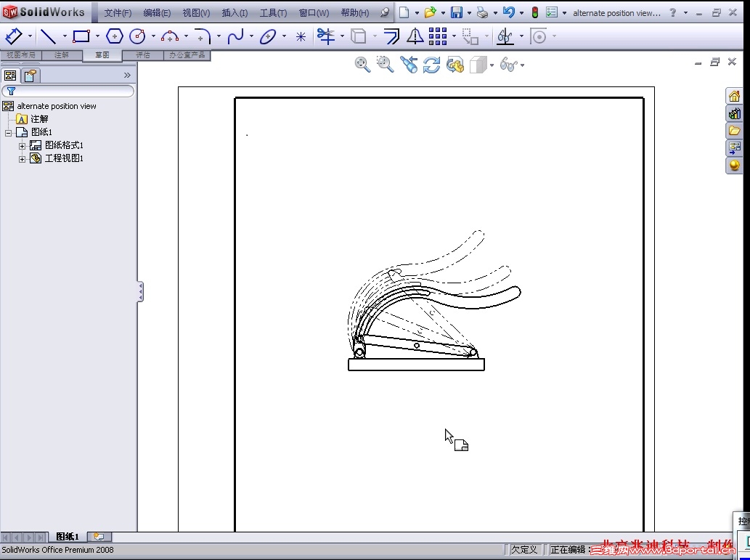The width and height of the screenshot is (750, 560).
Task: Click the Linear Sketch Pattern grid icon
Action: pos(438,36)
